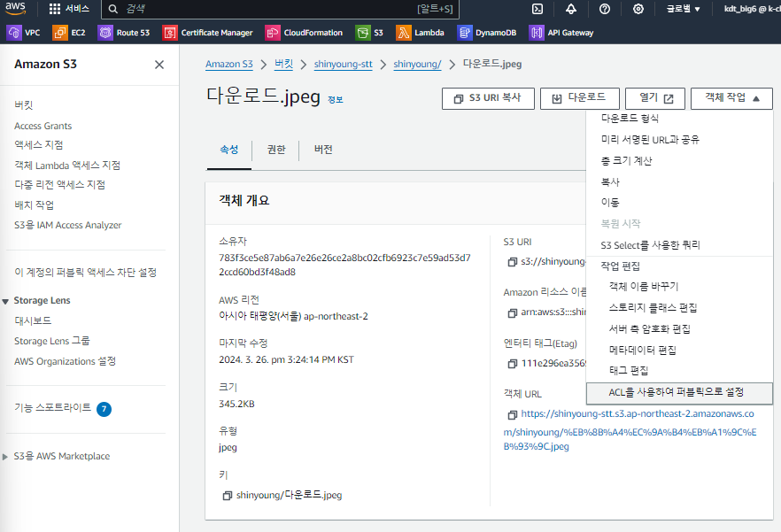Viewport: 781px width, 532px height.
Task: Focus the top 검색 search field
Action: 280,9
